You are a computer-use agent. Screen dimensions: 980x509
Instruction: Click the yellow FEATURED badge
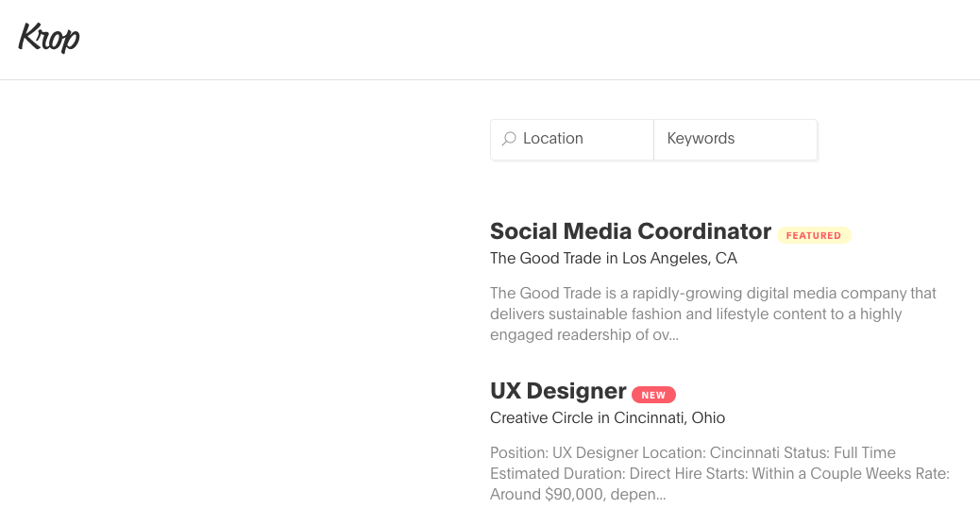click(x=813, y=235)
